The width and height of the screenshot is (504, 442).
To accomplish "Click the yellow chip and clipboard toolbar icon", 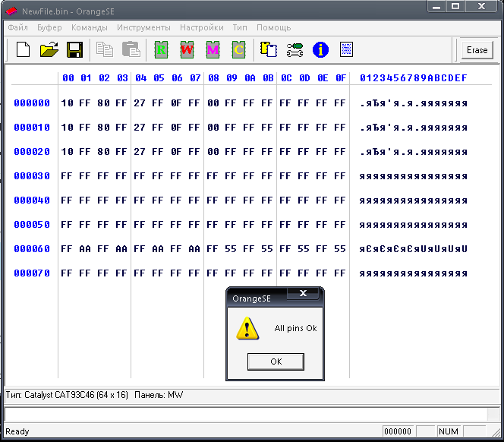I will coord(269,50).
